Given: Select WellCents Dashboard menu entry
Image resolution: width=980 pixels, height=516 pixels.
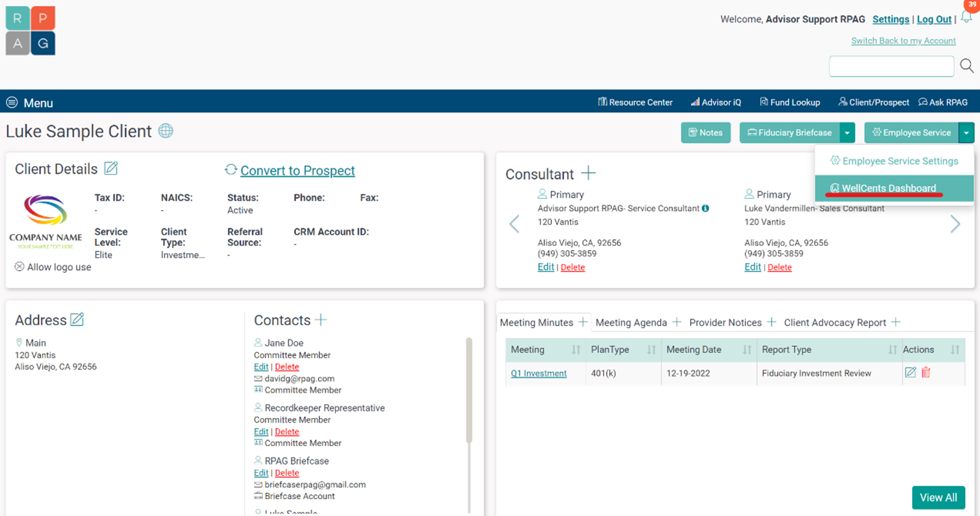Looking at the screenshot, I should coord(894,188).
